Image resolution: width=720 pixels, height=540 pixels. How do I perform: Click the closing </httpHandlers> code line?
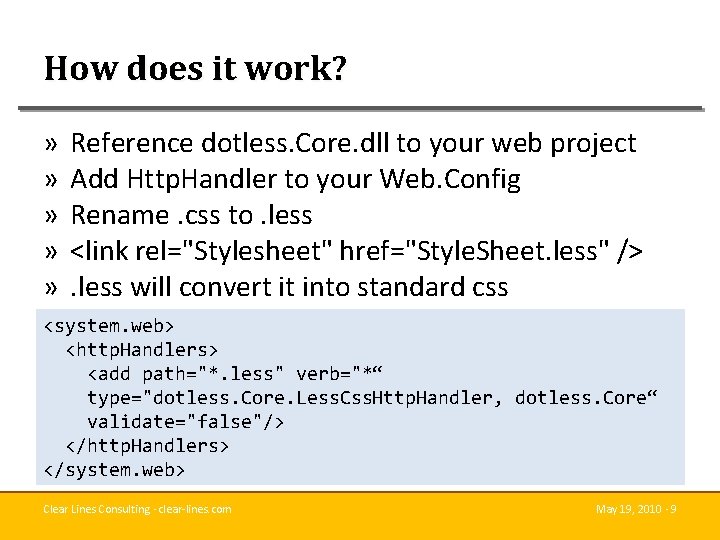[147, 446]
